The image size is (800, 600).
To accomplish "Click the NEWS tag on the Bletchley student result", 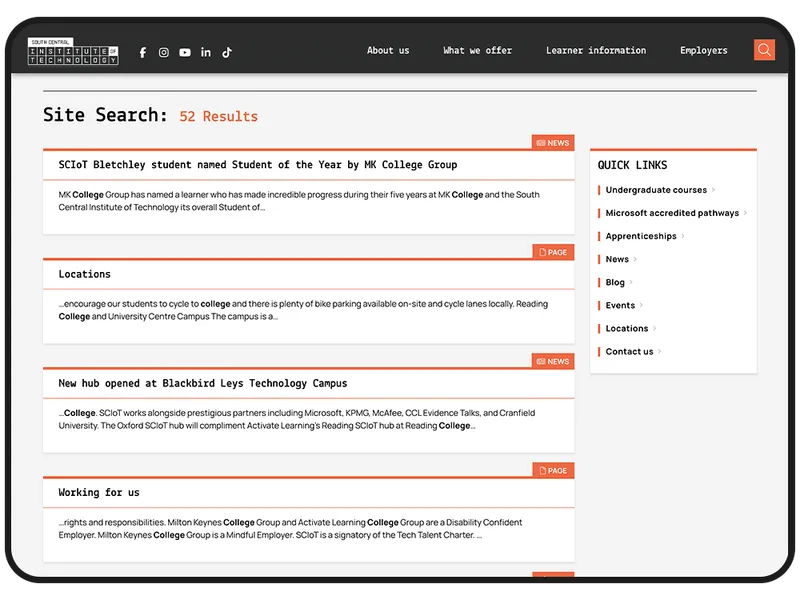I will pyautogui.click(x=553, y=143).
